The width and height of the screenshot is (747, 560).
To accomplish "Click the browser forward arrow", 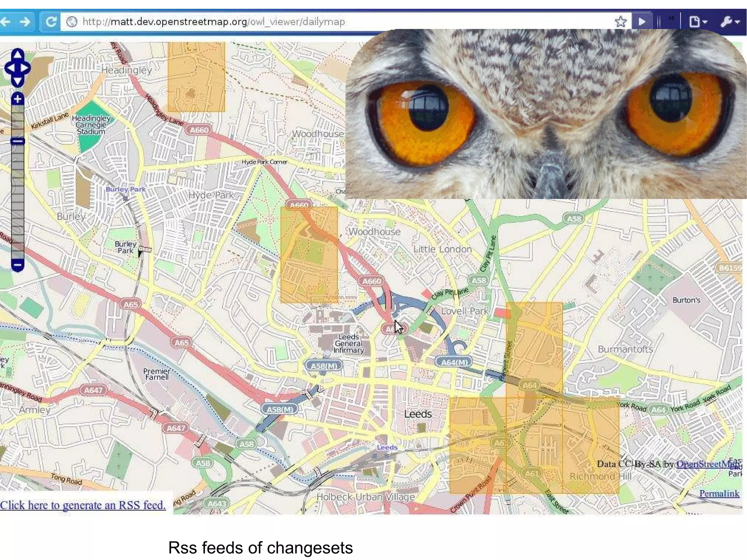I will [25, 22].
